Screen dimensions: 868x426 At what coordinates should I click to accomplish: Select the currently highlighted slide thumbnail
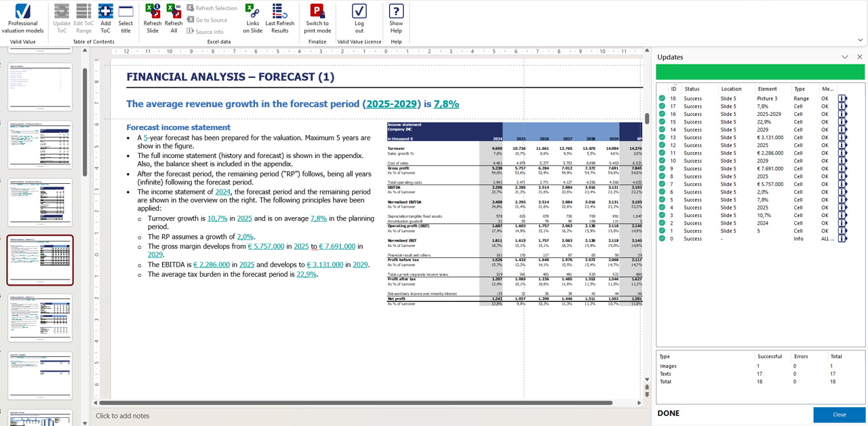pyautogui.click(x=40, y=260)
